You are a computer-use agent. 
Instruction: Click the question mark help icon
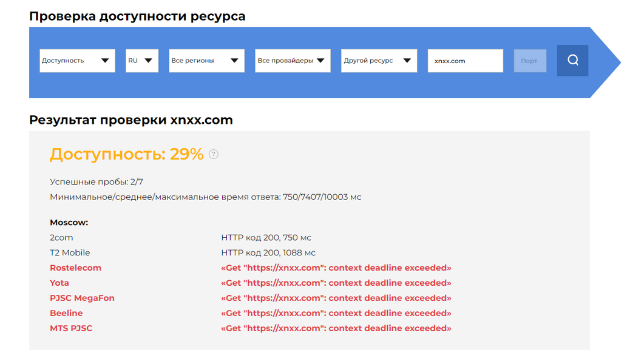213,154
